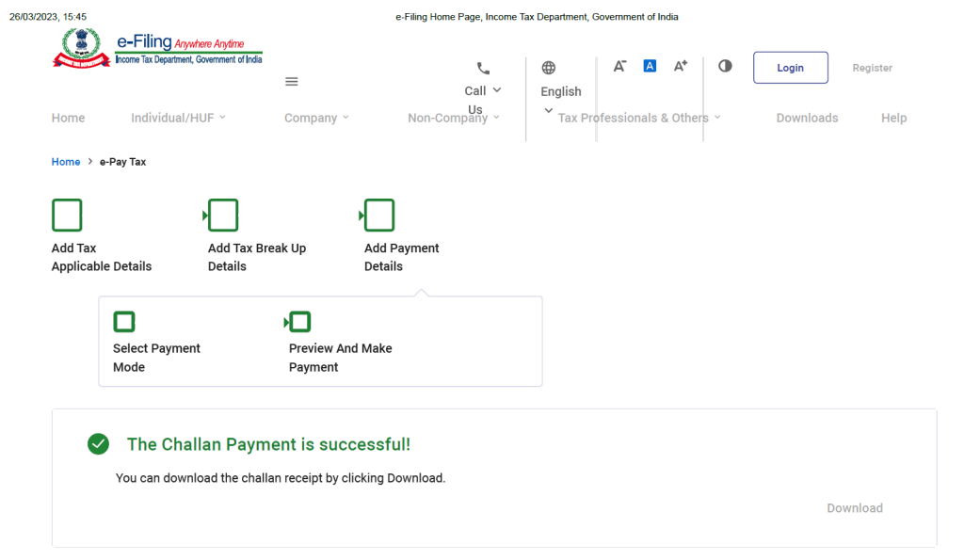Click the 'You can download the challan receipt' text
This screenshot has height=560, width=964.
tap(281, 478)
